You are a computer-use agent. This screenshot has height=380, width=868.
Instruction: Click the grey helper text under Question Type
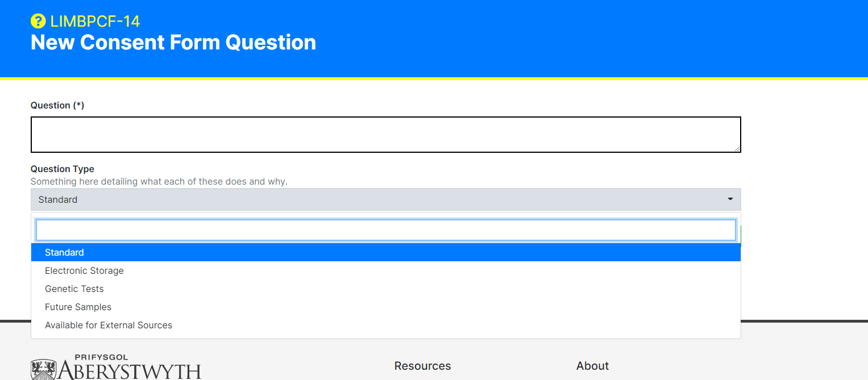pyautogui.click(x=159, y=181)
